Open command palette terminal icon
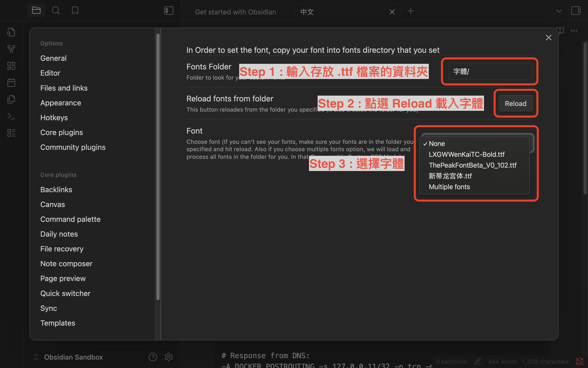 [x=11, y=116]
